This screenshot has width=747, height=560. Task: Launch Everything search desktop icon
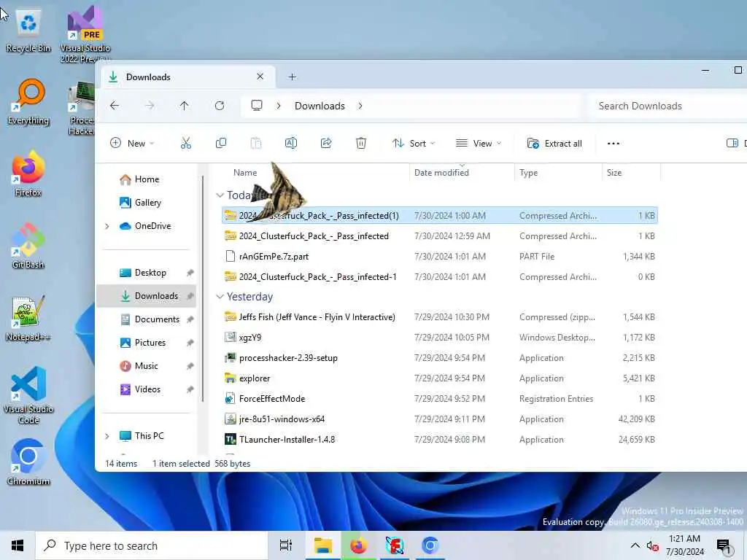click(x=28, y=102)
